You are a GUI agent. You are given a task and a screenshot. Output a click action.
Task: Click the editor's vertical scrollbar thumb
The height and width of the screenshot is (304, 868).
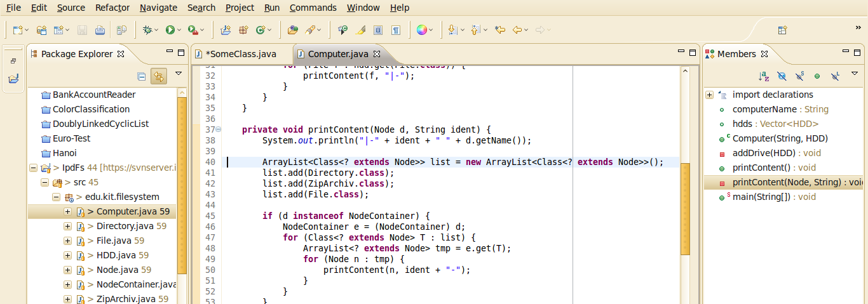[x=685, y=209]
